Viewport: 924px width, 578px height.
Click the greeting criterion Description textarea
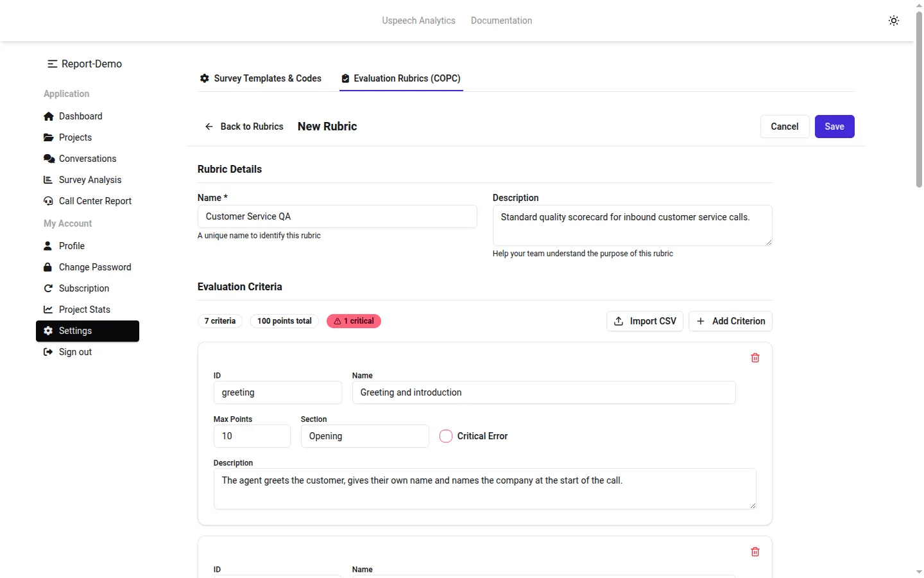(484, 489)
